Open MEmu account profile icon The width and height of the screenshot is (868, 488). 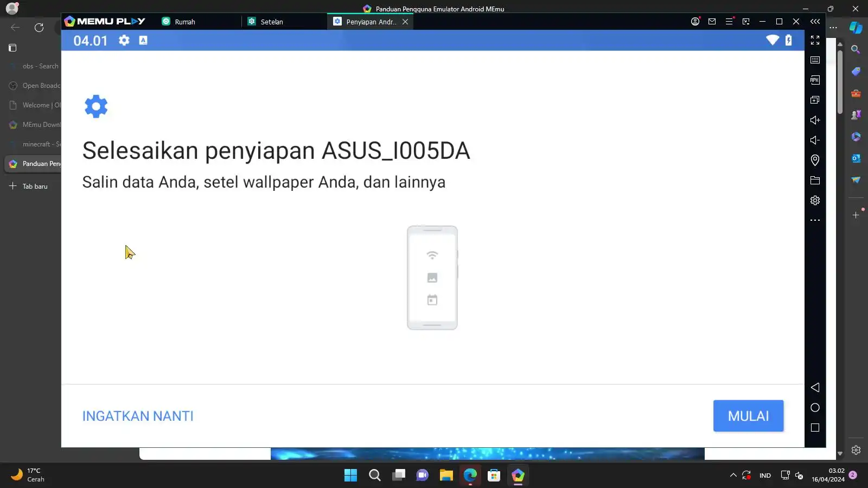coord(695,22)
